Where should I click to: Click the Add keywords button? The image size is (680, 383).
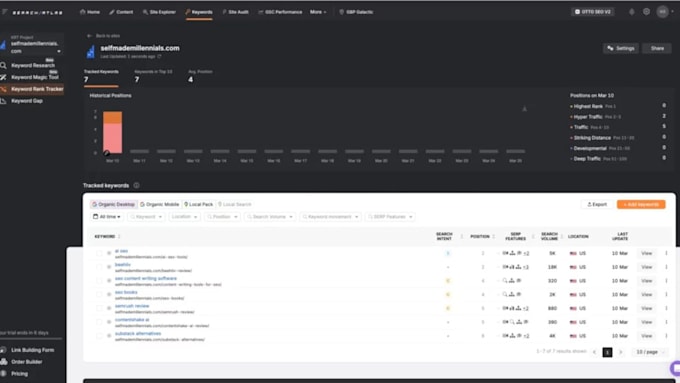[641, 204]
